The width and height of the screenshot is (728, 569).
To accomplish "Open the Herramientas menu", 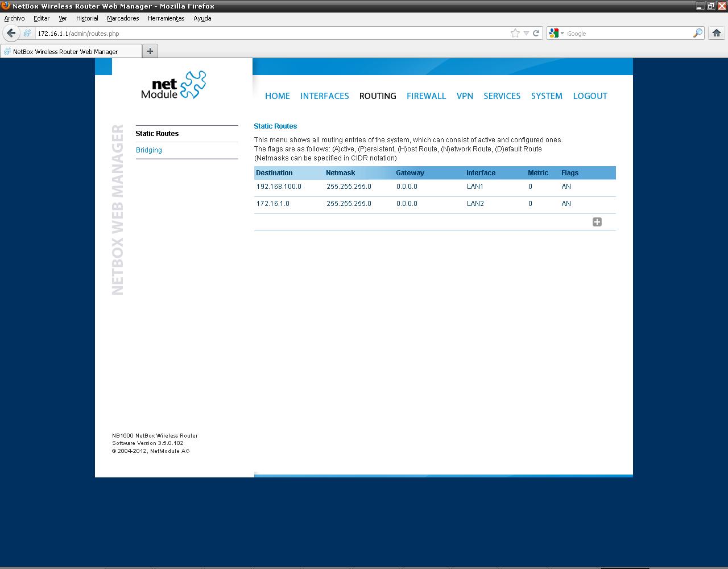I will 166,18.
